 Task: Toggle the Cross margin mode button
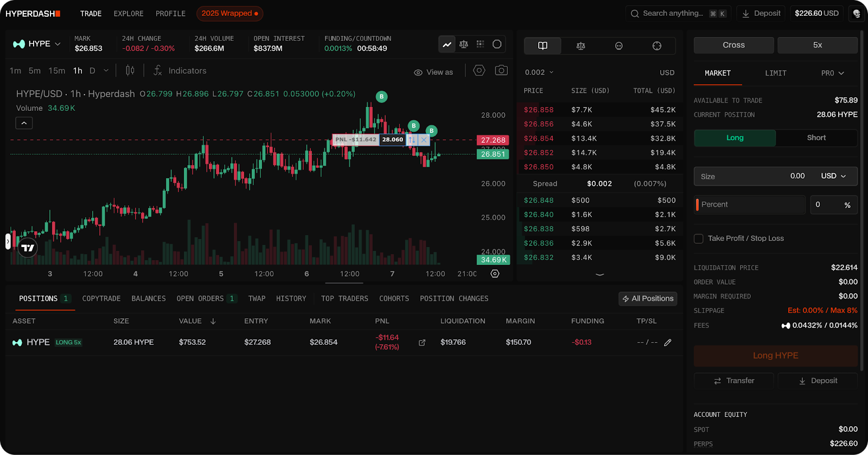click(x=734, y=45)
